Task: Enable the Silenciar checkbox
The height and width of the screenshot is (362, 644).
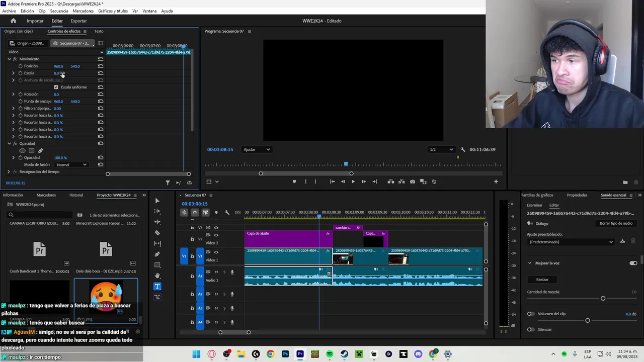Action: pos(530,329)
